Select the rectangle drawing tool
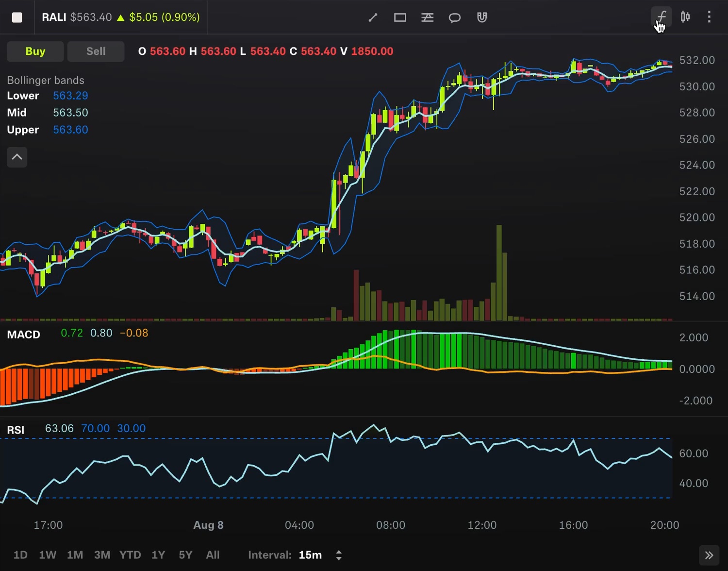The height and width of the screenshot is (571, 728). [x=400, y=17]
